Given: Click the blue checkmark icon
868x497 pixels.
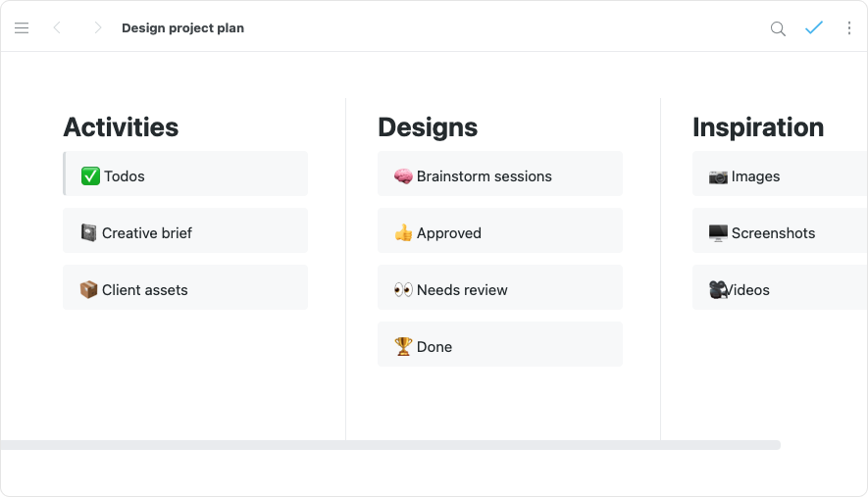Looking at the screenshot, I should pos(814,28).
